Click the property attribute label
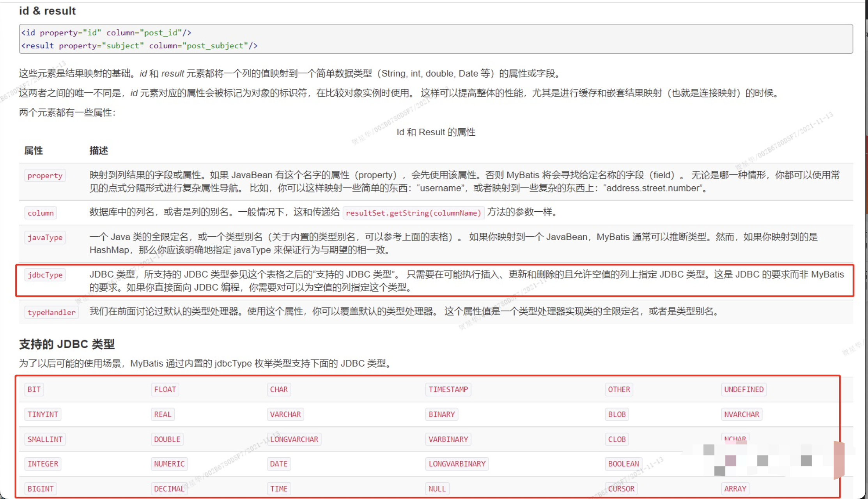868x499 pixels. tap(45, 175)
